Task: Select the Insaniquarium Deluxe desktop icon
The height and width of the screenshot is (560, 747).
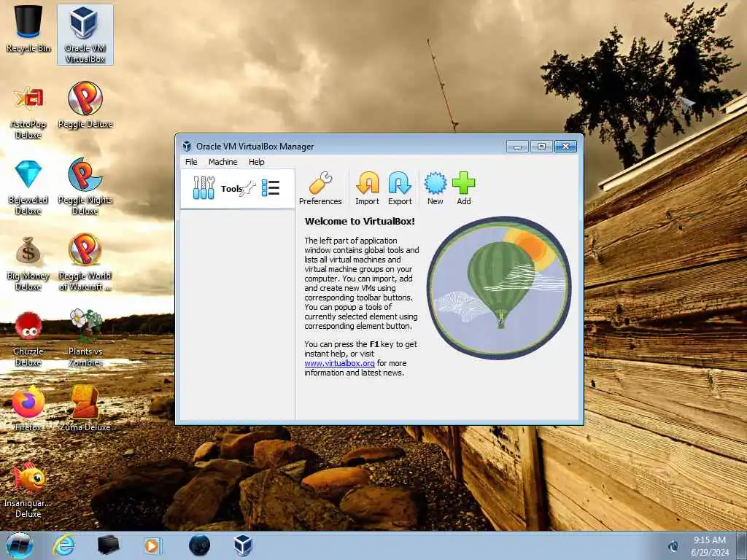Action: pyautogui.click(x=28, y=491)
